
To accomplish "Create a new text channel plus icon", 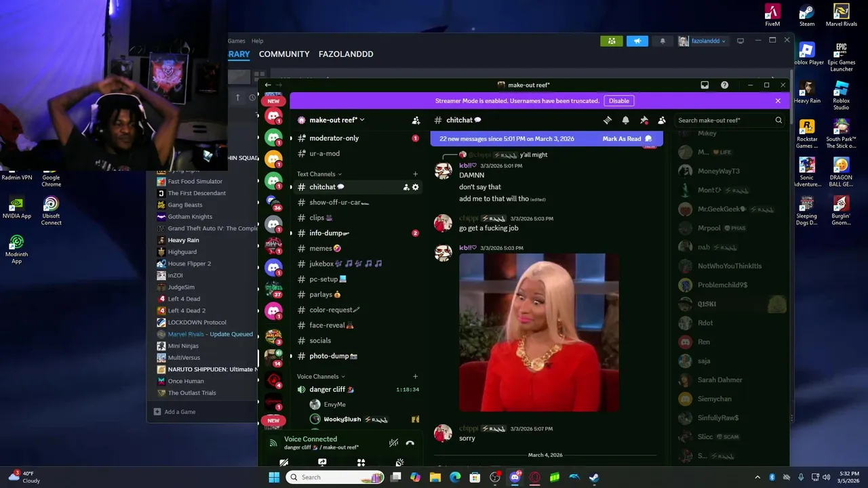I will (x=416, y=174).
